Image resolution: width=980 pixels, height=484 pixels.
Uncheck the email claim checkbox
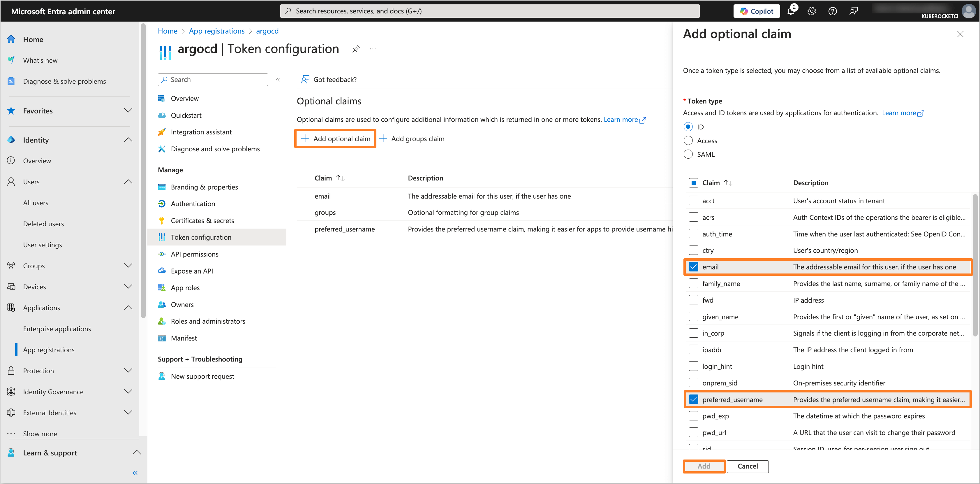(694, 267)
